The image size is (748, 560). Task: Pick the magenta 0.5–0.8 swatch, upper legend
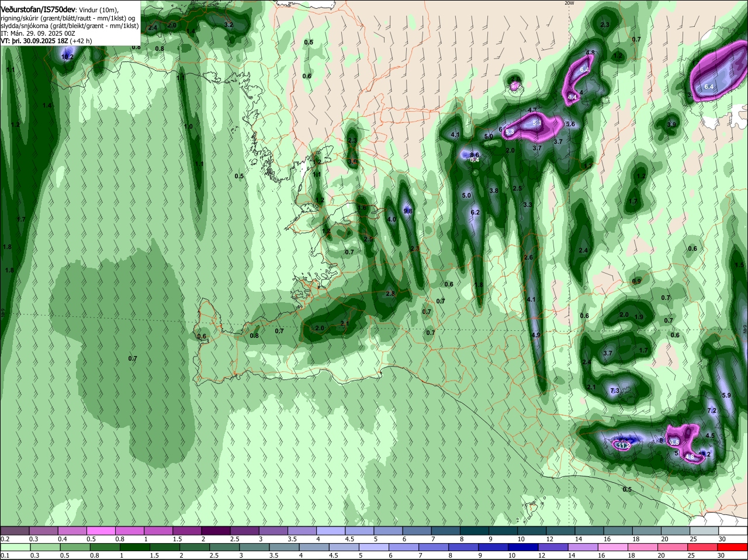point(101,530)
